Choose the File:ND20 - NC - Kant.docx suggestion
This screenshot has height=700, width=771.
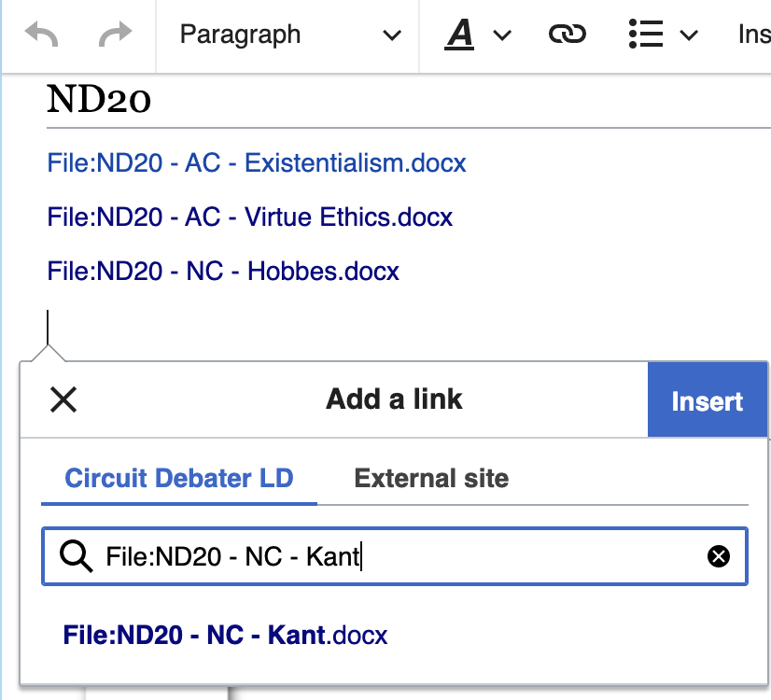225,635
